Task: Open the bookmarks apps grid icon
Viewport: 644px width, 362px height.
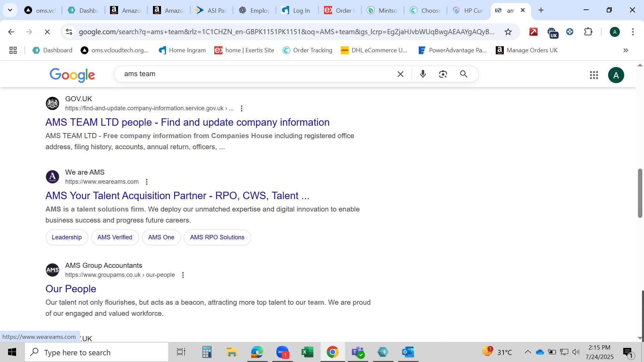Action: 13,50
